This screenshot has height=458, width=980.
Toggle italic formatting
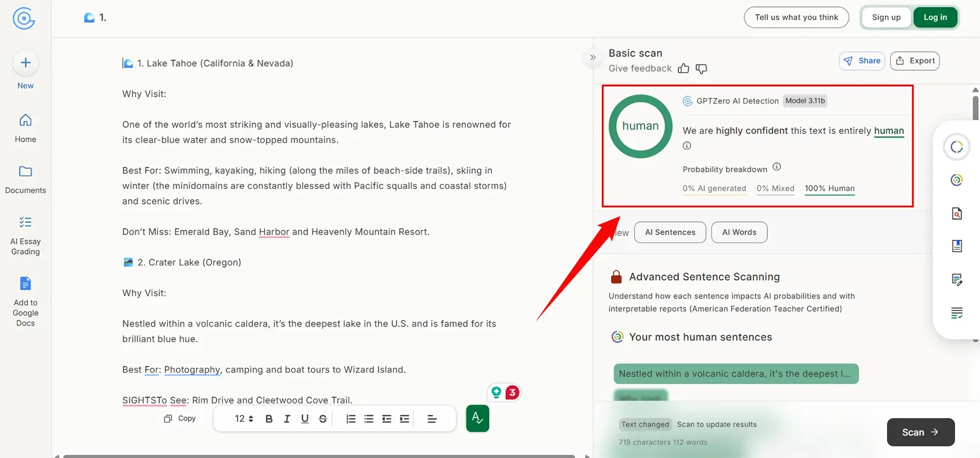(x=287, y=419)
